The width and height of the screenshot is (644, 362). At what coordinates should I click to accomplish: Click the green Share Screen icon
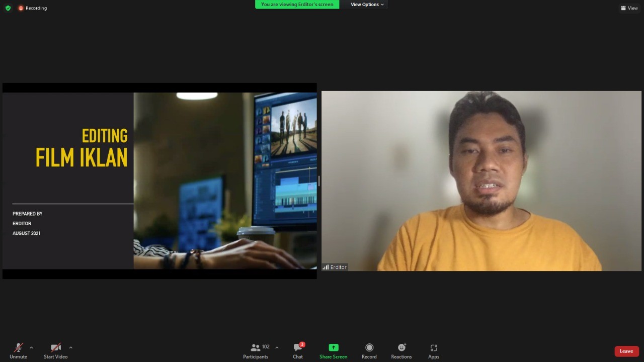click(x=333, y=347)
